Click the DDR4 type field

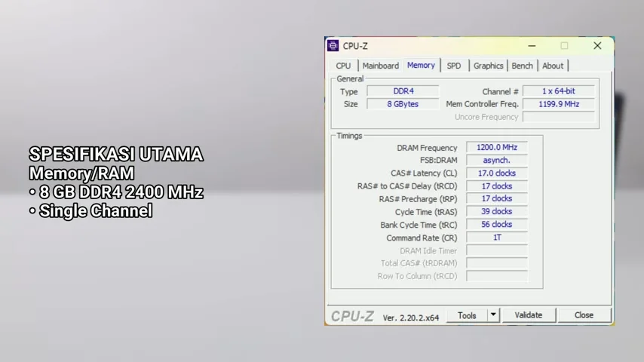point(403,91)
